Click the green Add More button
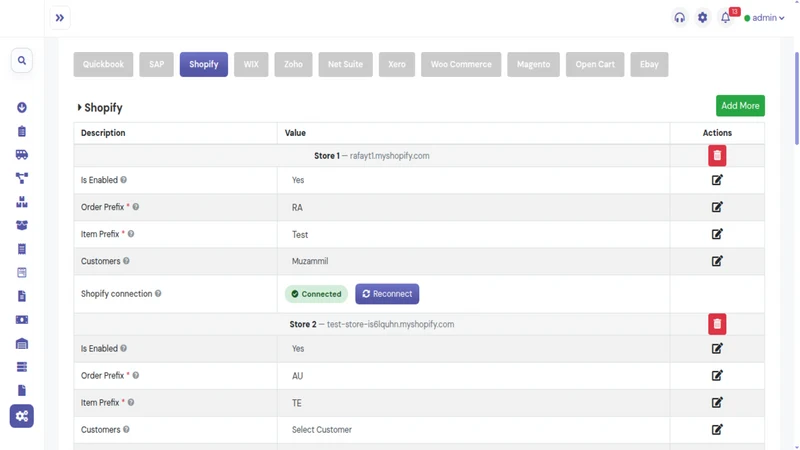The width and height of the screenshot is (800, 450). 740,106
